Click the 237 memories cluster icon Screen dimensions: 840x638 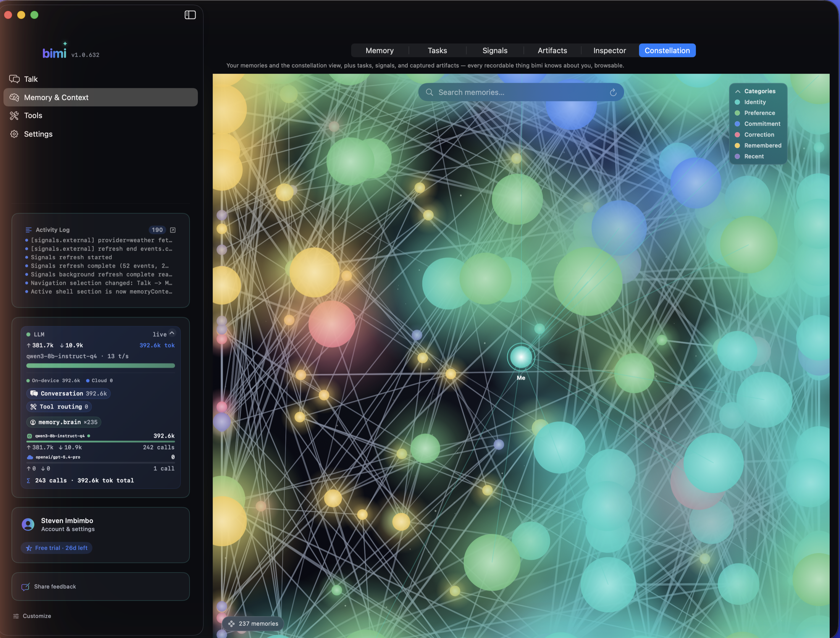(x=231, y=624)
